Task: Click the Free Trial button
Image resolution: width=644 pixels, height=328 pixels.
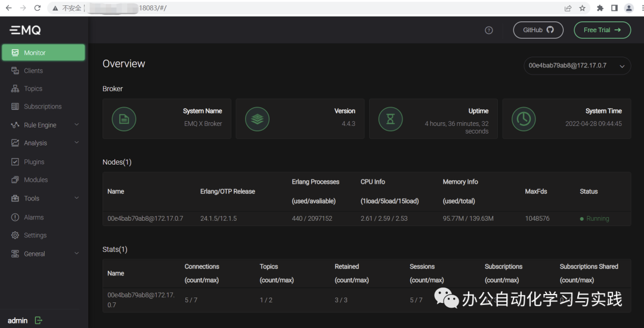Action: [602, 30]
